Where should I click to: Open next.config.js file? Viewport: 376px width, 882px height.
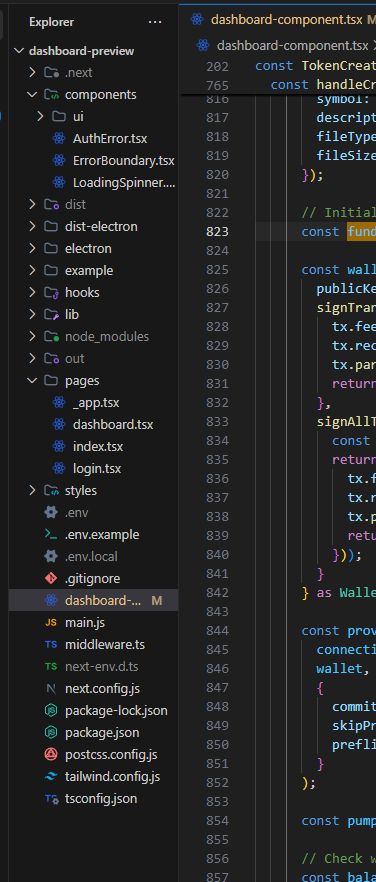click(102, 688)
